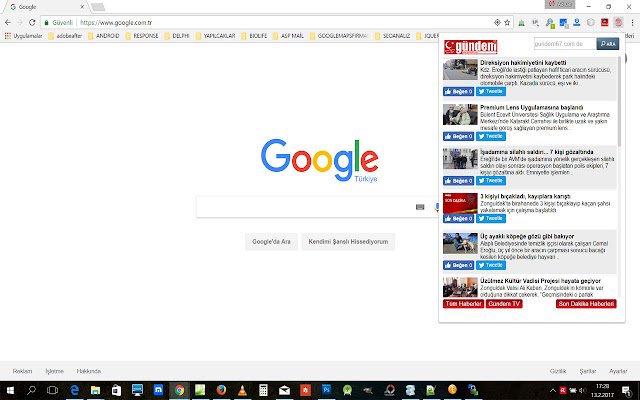Select the Google browser tab
The height and width of the screenshot is (400, 640).
[45, 7]
